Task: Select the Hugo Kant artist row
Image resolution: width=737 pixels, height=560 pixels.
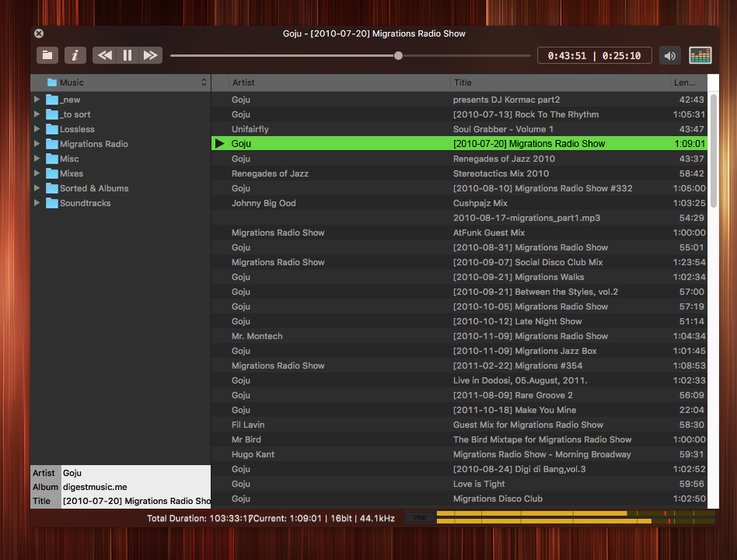Action: tap(459, 454)
